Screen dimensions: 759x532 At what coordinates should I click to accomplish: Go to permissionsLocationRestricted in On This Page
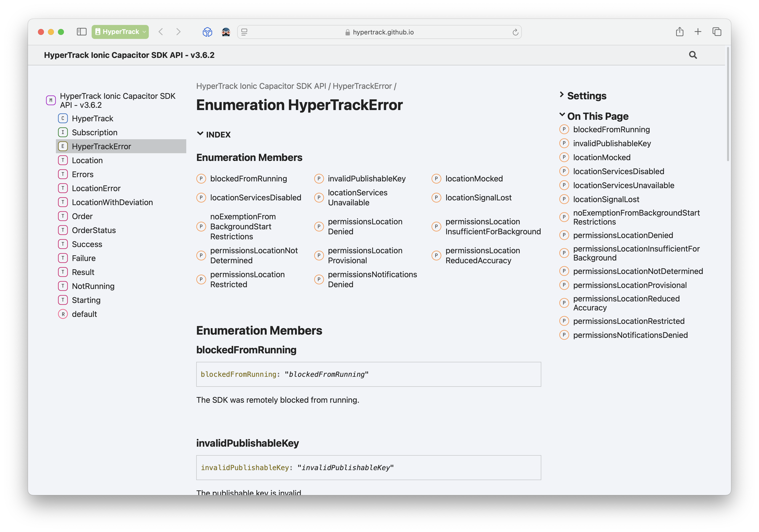coord(629,321)
